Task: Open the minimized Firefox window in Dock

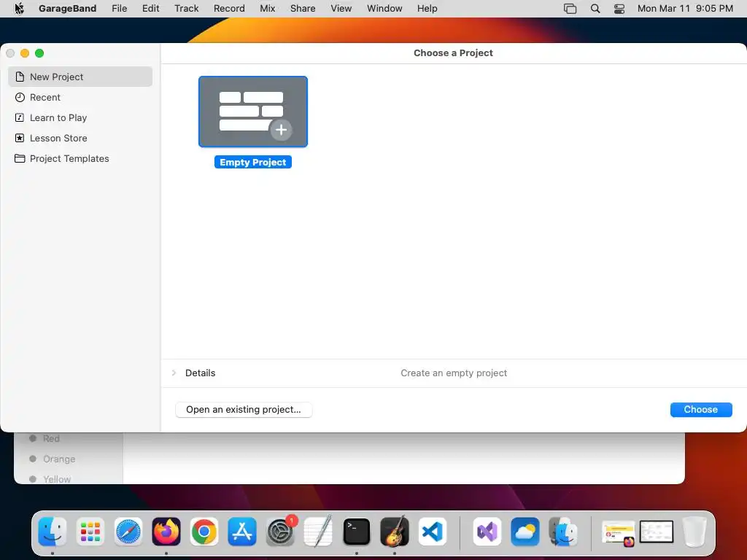Action: pos(619,532)
